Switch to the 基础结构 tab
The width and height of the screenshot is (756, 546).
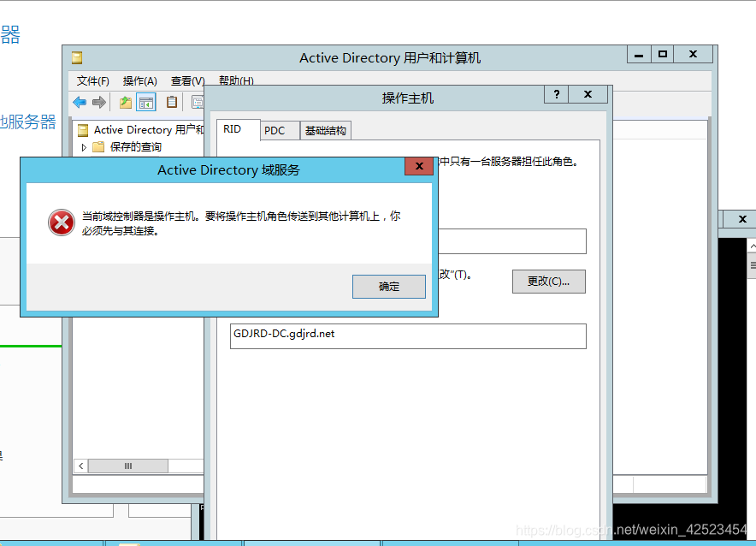[x=326, y=131]
